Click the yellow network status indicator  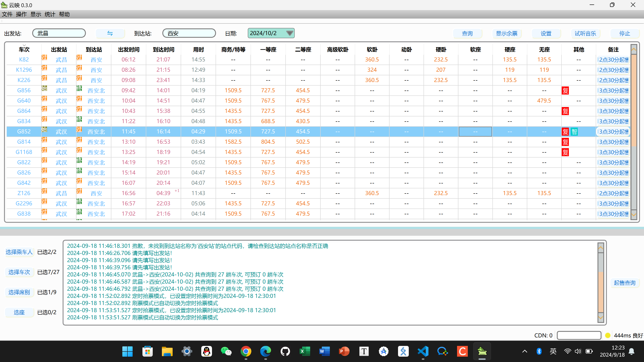pyautogui.click(x=608, y=335)
